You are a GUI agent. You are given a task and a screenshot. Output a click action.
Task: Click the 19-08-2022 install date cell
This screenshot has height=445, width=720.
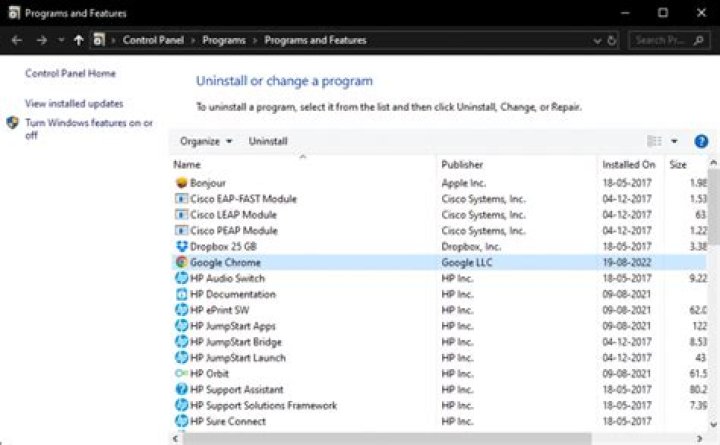[x=627, y=263]
